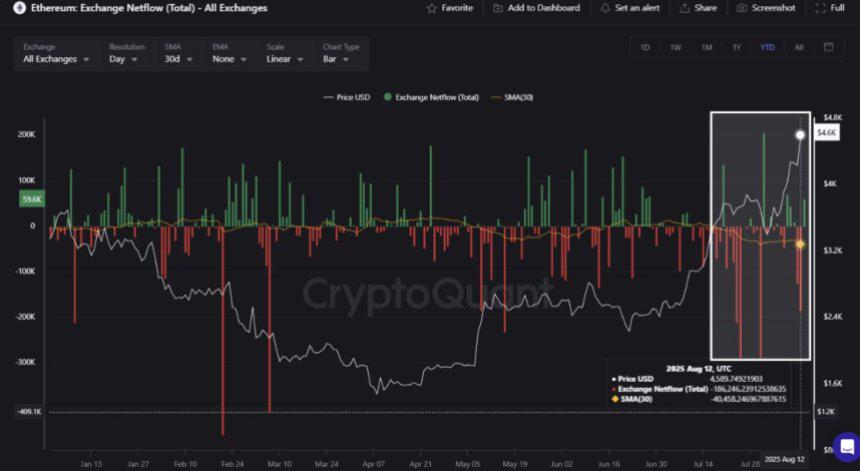
Task: Click the Ethereum logo icon
Action: point(9,8)
